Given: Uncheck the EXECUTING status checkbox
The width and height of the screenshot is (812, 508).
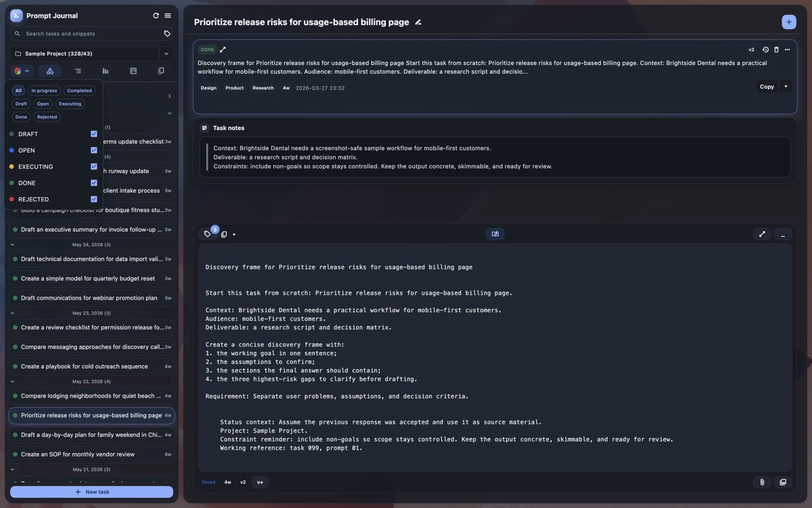Looking at the screenshot, I should tap(94, 167).
